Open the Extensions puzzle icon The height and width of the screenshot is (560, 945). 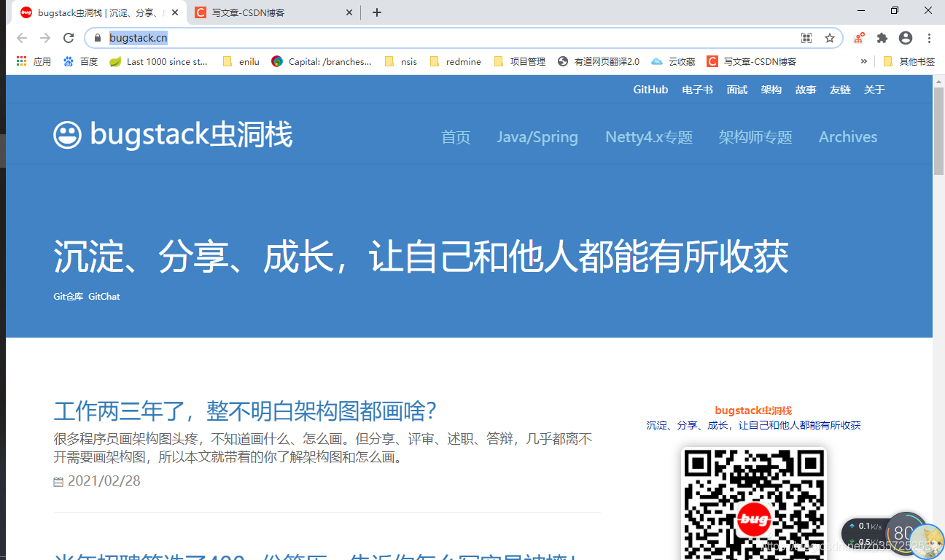click(x=882, y=38)
